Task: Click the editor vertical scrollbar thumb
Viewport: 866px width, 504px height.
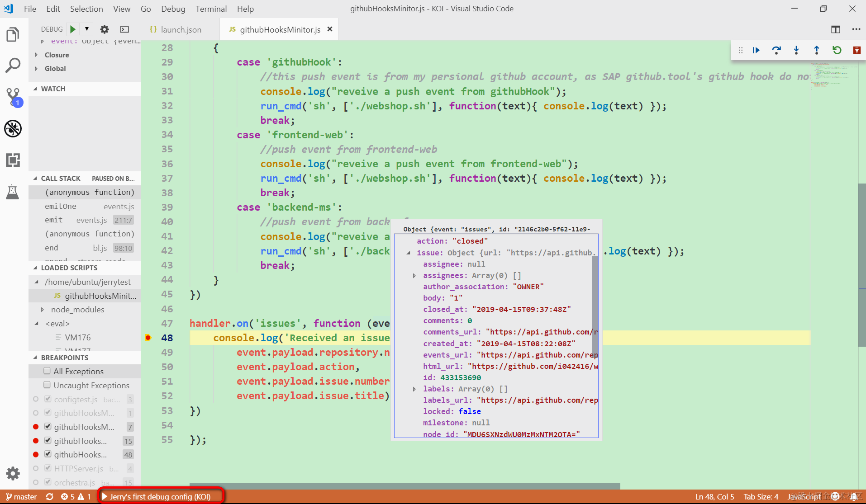Action: pyautogui.click(x=862, y=265)
